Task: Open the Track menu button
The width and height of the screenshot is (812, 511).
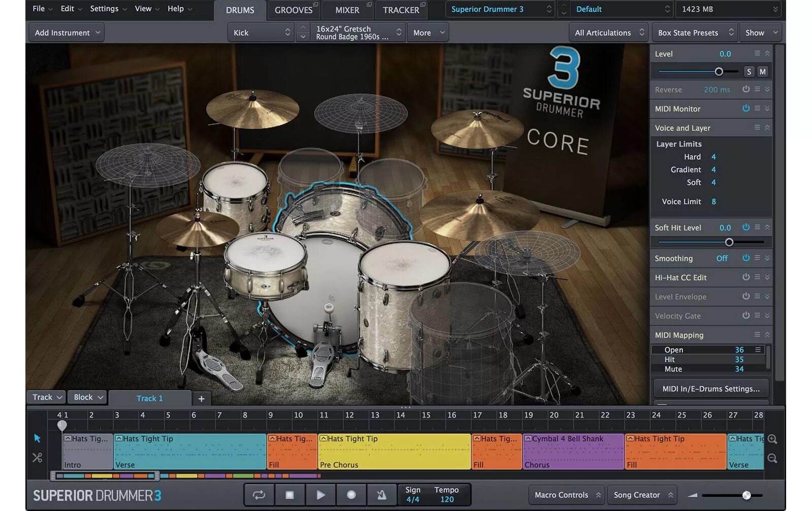Action: [46, 397]
